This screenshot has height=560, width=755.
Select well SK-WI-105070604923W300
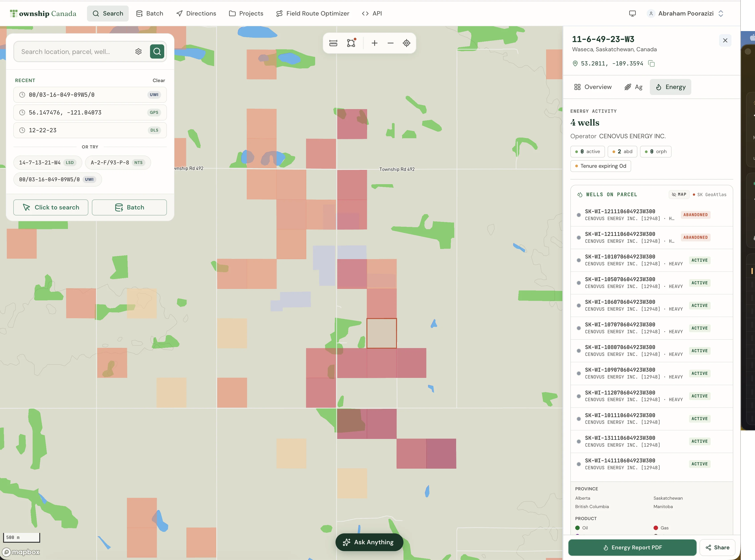click(x=652, y=283)
